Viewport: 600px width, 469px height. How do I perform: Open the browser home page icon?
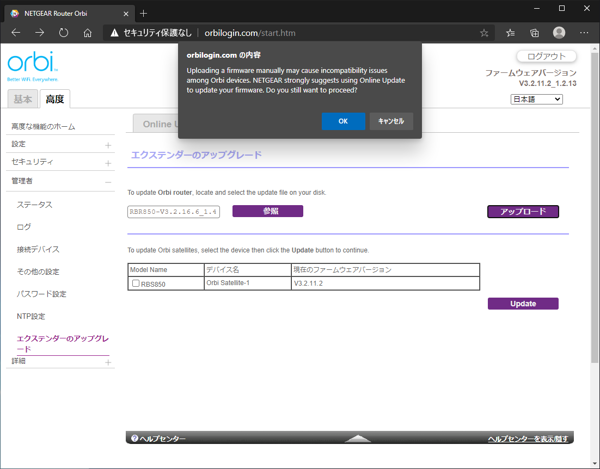pyautogui.click(x=88, y=33)
